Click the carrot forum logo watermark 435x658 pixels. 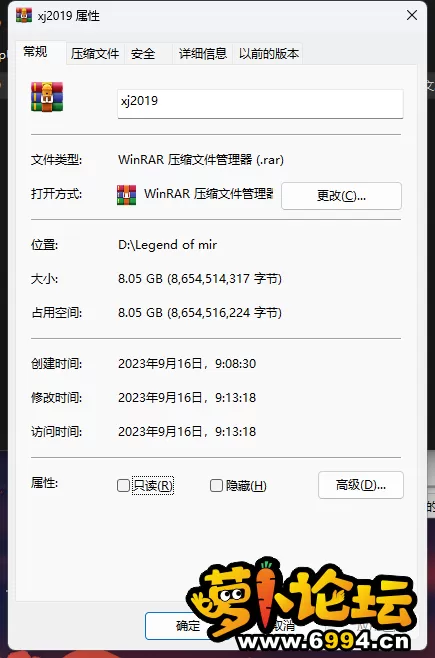coord(301,605)
